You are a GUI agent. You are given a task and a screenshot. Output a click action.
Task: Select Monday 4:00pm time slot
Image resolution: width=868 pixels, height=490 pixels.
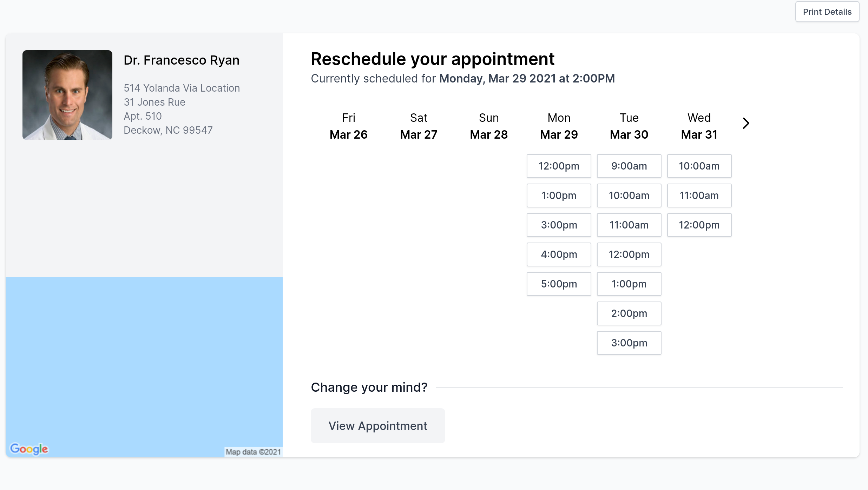[559, 254]
